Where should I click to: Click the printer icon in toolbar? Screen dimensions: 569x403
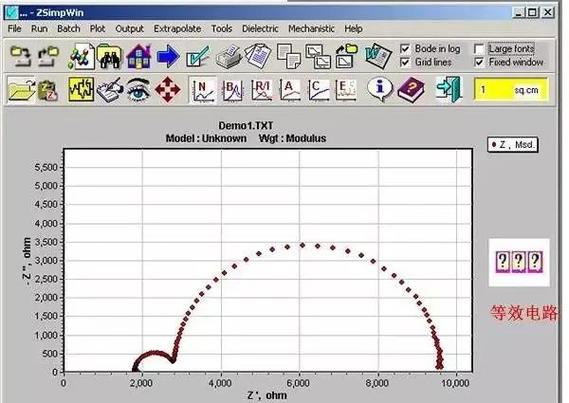[x=228, y=57]
